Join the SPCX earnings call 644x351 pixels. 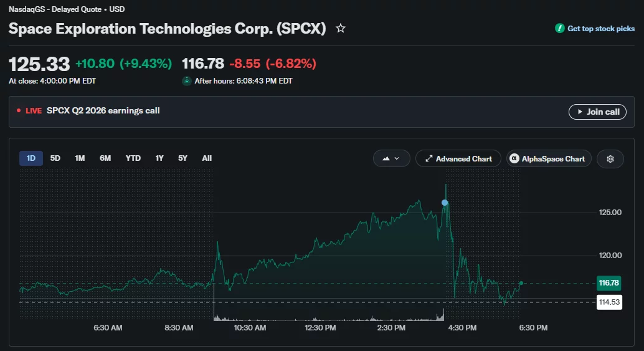[x=597, y=112]
